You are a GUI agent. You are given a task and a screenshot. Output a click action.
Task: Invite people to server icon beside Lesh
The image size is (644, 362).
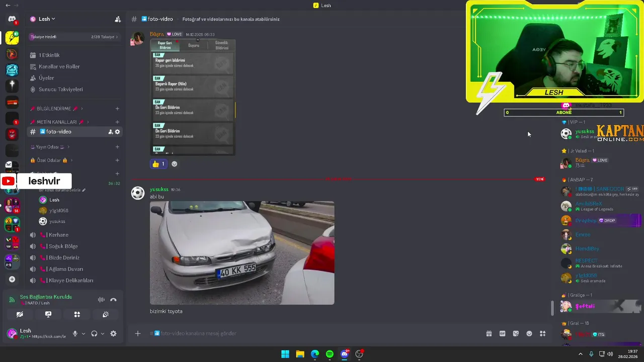[118, 19]
